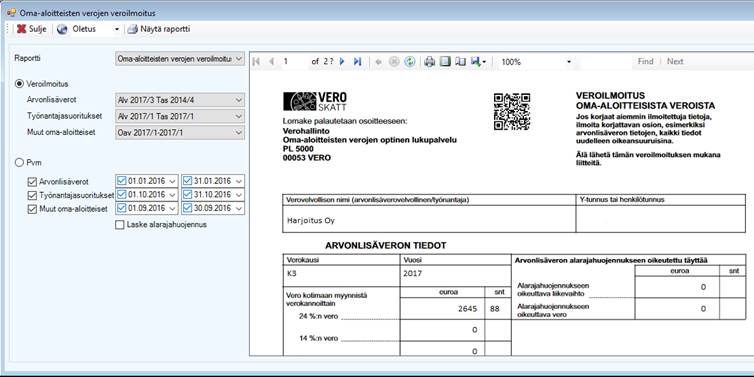Screen dimensions: 754x377
Task: Click the export save icon
Action: pyautogui.click(x=476, y=62)
